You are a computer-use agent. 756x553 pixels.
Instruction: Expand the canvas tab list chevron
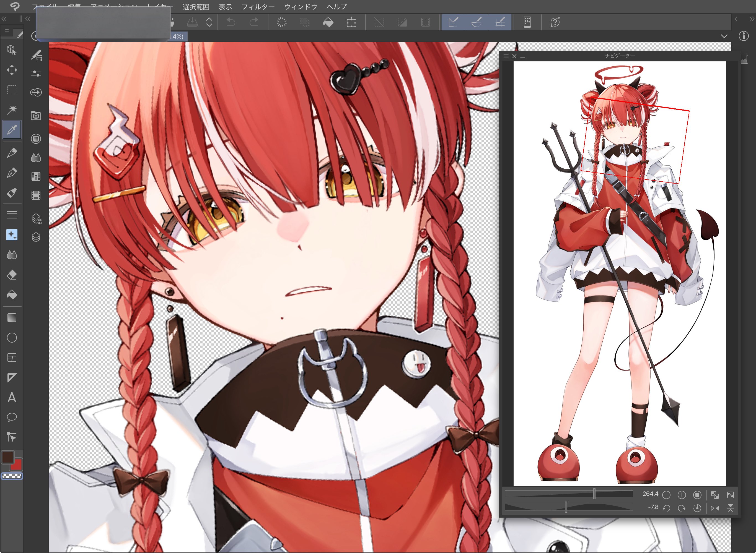[x=724, y=36]
